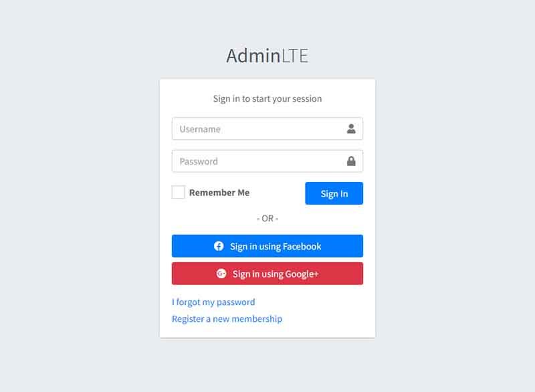Click the Username placeholder text
The height and width of the screenshot is (392, 535).
pos(200,129)
